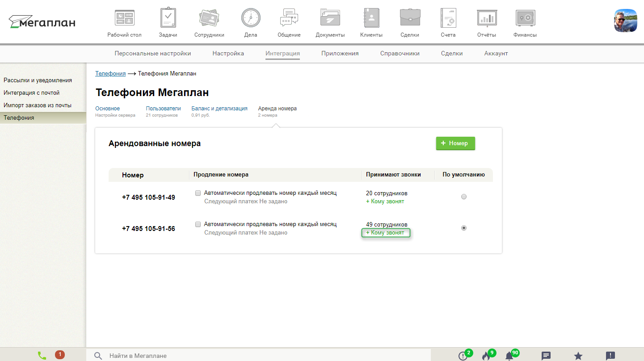Image resolution: width=644 pixels, height=361 pixels.
Task: Click the Номер column header
Action: pyautogui.click(x=133, y=175)
